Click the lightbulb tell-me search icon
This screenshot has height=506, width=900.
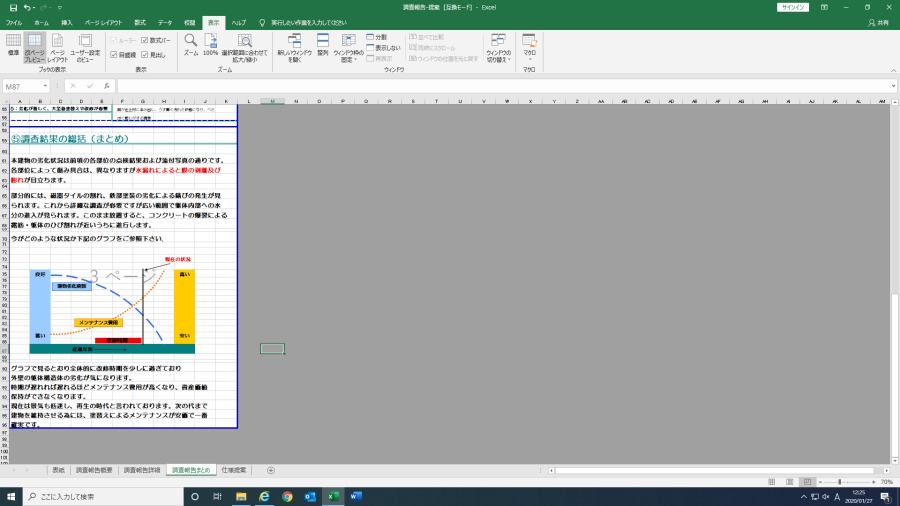pos(262,23)
